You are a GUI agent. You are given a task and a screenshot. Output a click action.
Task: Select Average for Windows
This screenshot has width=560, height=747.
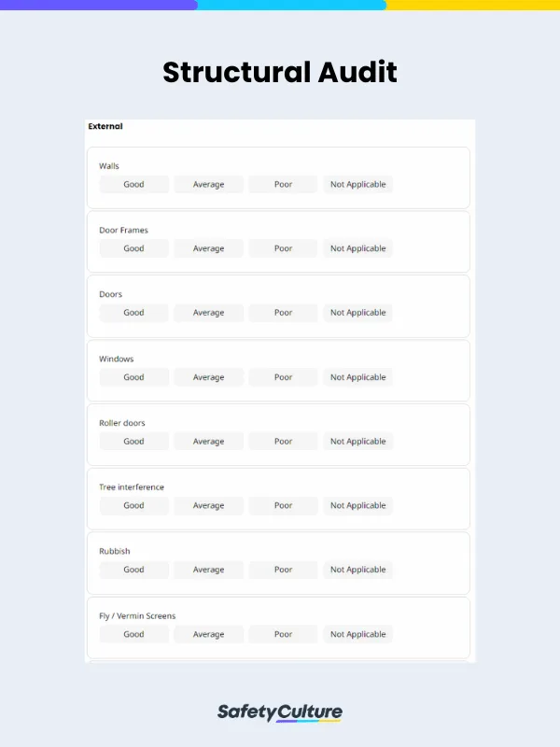tap(208, 377)
